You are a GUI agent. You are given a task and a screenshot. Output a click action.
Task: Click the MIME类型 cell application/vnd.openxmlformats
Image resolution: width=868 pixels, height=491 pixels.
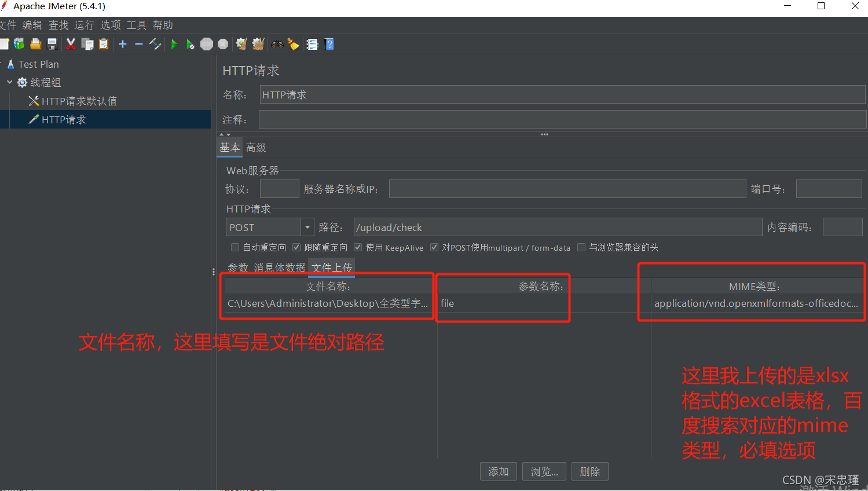[756, 303]
